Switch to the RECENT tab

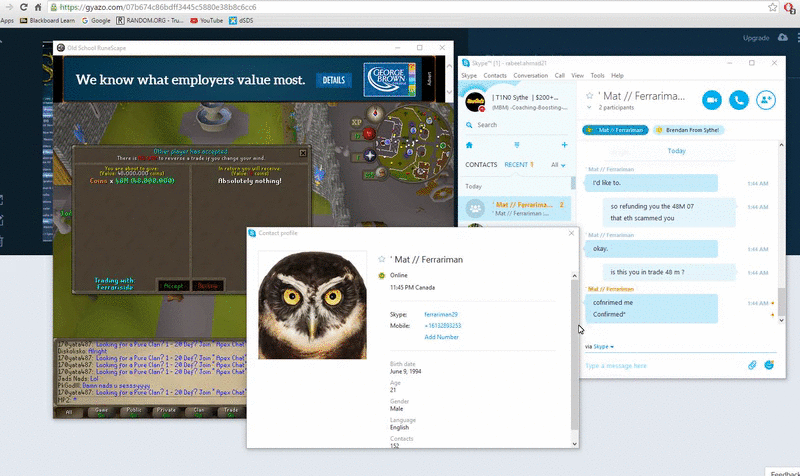pyautogui.click(x=516, y=165)
